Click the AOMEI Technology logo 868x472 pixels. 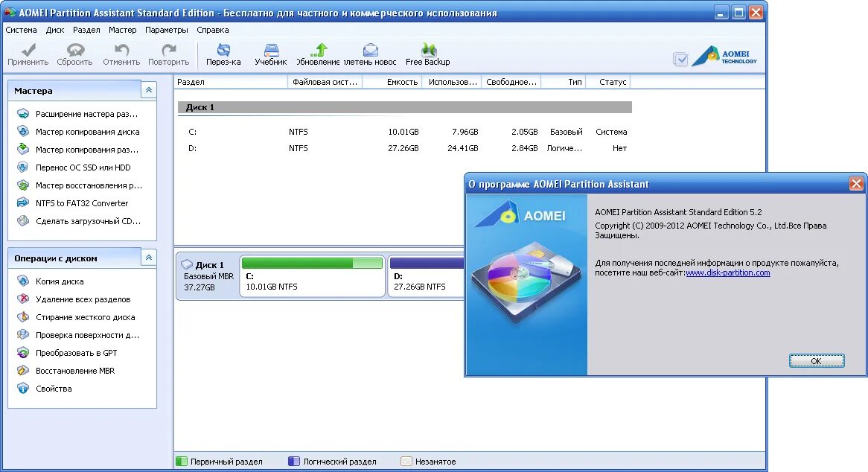click(724, 56)
